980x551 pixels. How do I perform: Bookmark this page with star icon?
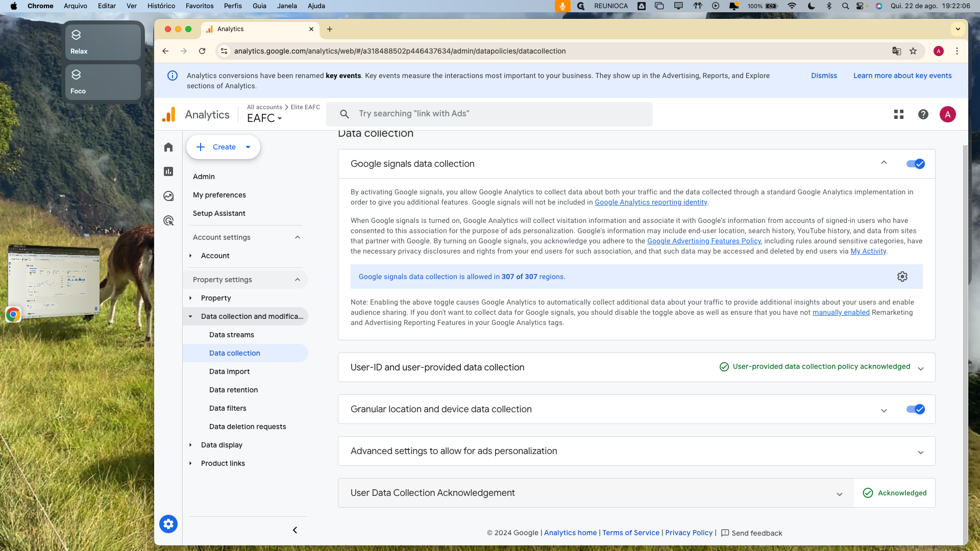[x=913, y=51]
